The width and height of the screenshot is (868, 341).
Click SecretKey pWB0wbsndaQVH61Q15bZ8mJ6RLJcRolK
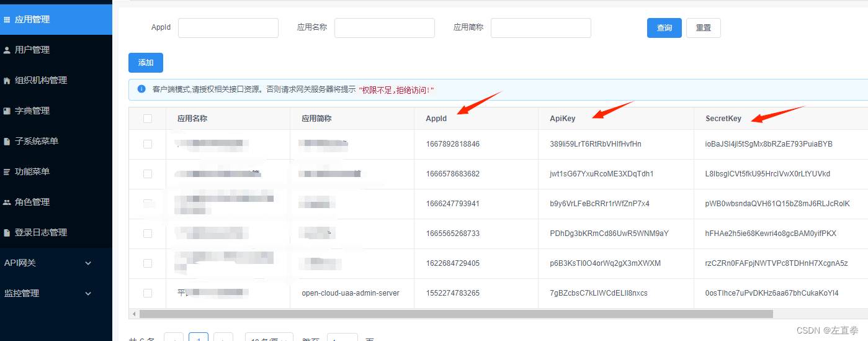coord(778,204)
